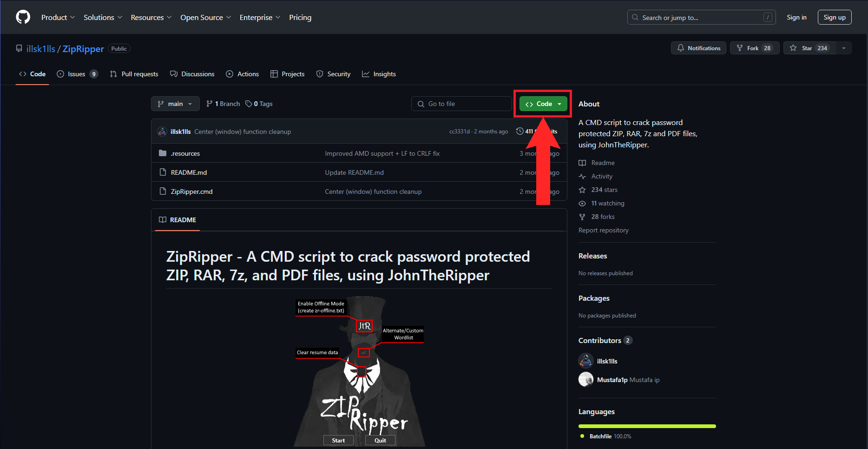Open the Contributors heading link
Screen dimensions: 868x449
coord(605,341)
